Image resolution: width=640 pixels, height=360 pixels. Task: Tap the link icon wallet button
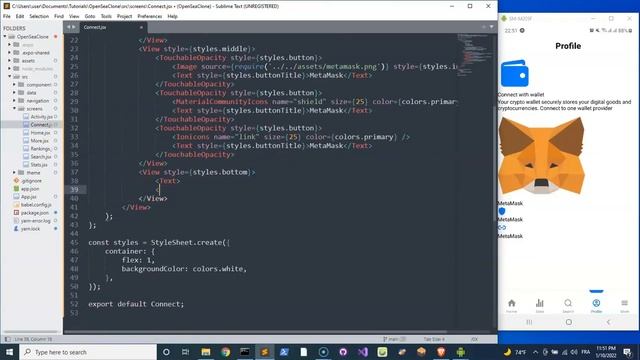click(x=502, y=228)
